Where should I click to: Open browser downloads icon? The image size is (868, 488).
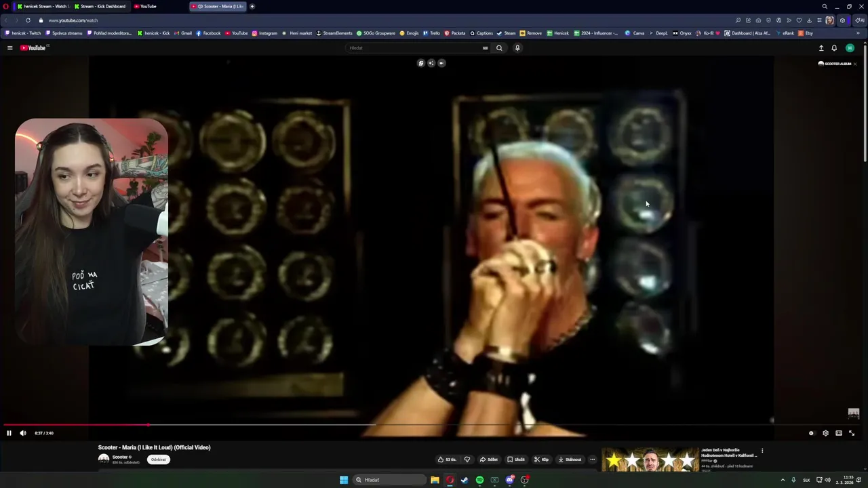coord(809,20)
